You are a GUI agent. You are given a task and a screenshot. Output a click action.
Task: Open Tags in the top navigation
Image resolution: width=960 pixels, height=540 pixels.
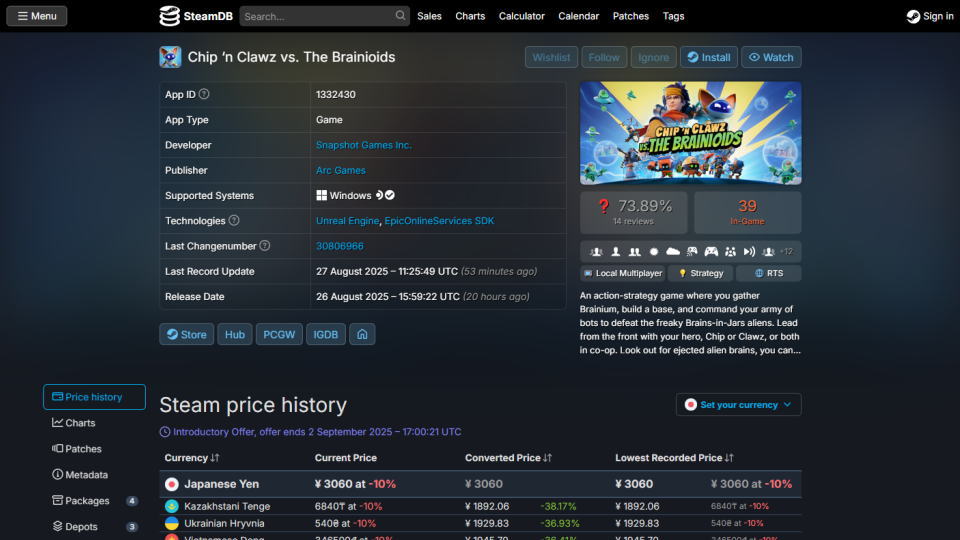pos(673,16)
